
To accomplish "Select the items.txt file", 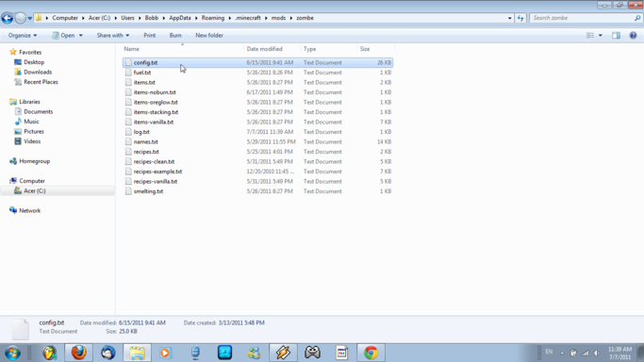I will tap(258, 83).
